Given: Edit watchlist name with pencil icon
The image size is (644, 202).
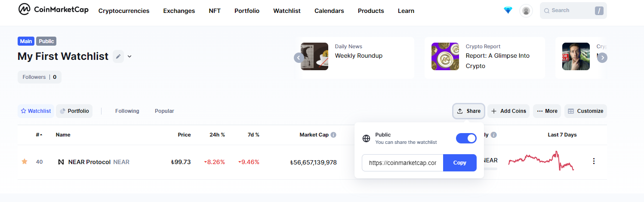Looking at the screenshot, I should click(x=118, y=56).
